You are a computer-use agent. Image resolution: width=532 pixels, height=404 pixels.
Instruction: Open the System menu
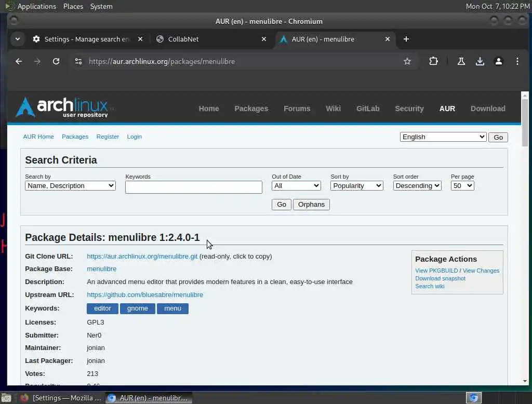(x=101, y=6)
